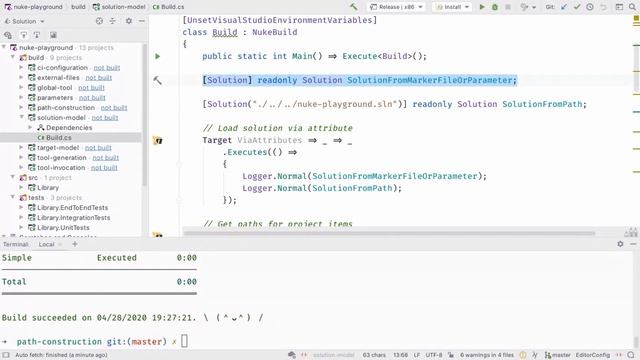The image size is (640, 360).
Task: Click the funnel filter icon in the Solution toolbar
Action: coord(24,35)
